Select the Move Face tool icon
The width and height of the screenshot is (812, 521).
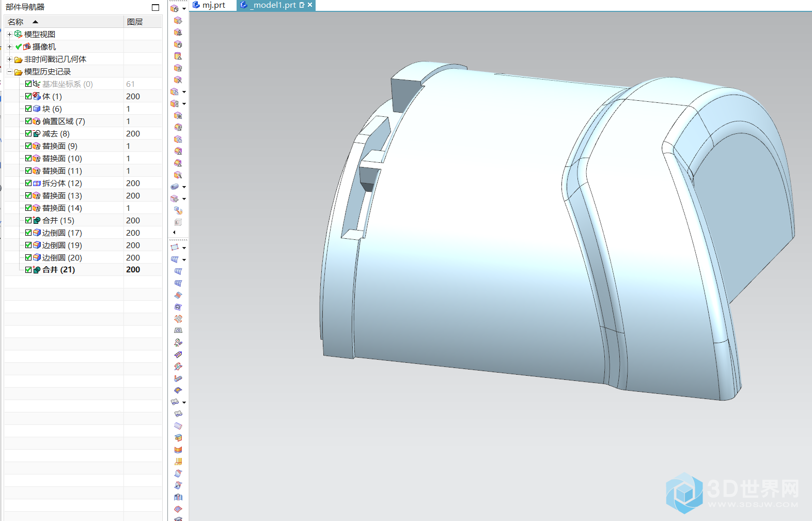coord(178,20)
